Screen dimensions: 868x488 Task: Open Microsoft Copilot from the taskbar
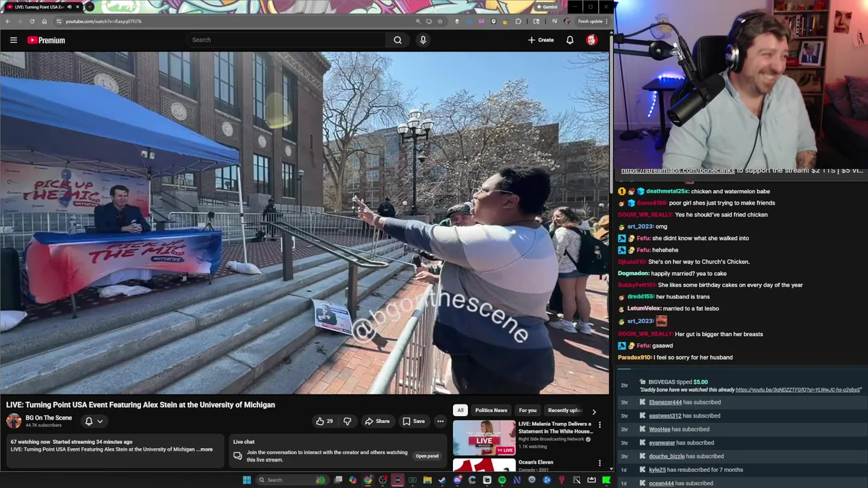pos(353,480)
